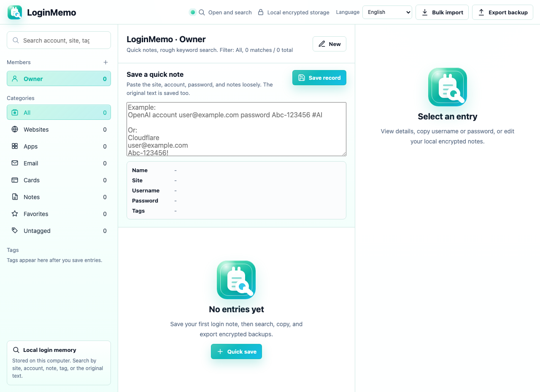The width and height of the screenshot is (540, 392).
Task: Click inside the quick note text area
Action: coord(236,129)
